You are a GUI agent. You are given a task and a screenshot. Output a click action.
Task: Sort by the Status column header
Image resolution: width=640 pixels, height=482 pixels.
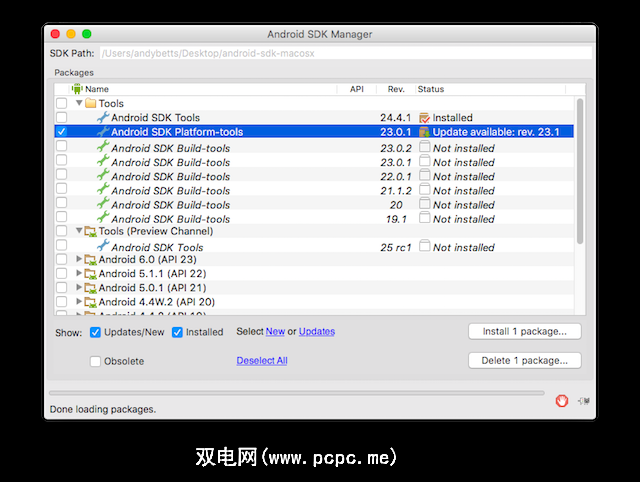coord(491,89)
